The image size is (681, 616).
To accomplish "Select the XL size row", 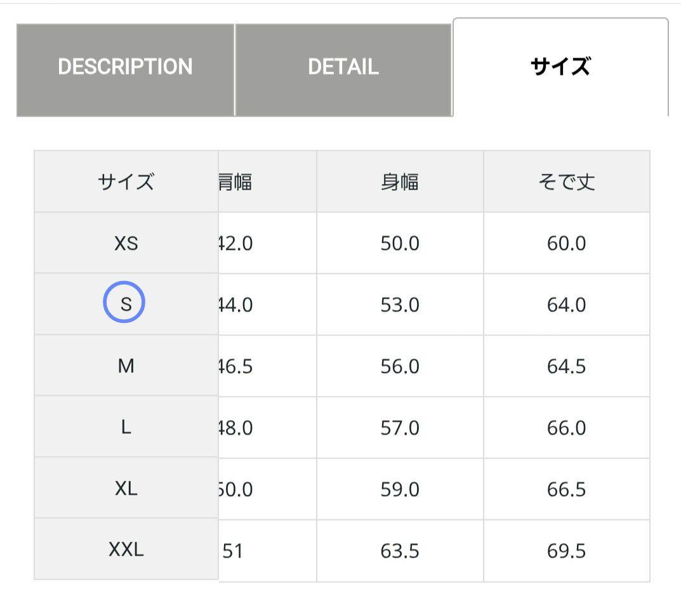I will 125,488.
